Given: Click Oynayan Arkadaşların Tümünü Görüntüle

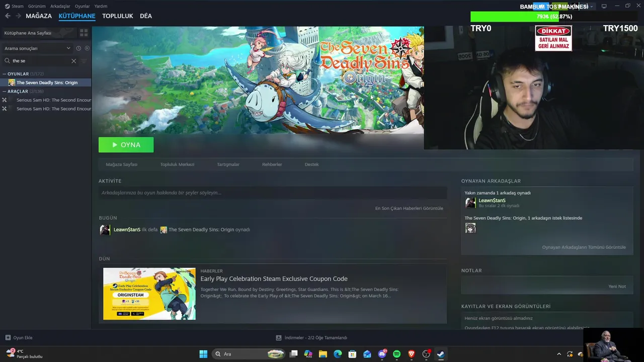Looking at the screenshot, I should [x=584, y=247].
